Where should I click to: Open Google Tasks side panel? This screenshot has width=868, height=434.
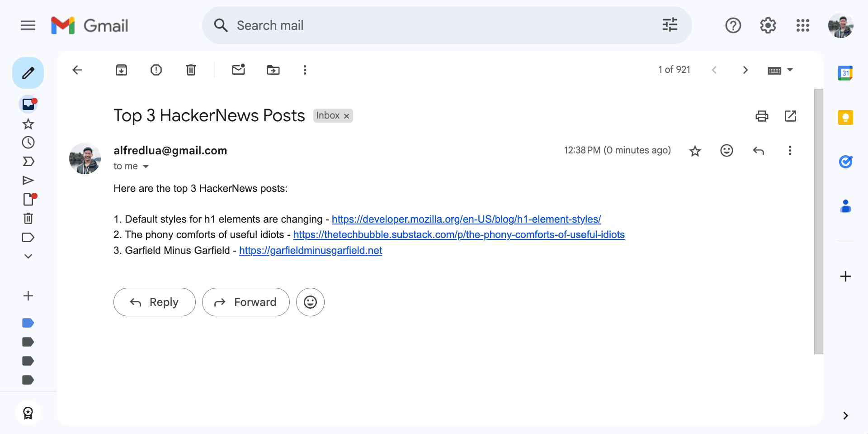pyautogui.click(x=845, y=162)
